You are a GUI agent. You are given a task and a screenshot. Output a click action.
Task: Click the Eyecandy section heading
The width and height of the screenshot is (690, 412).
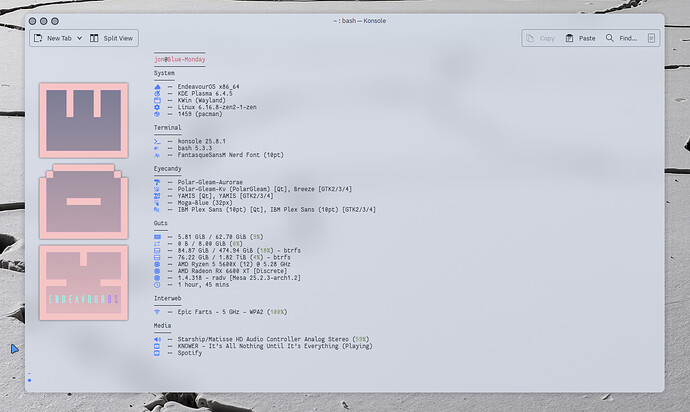coord(168,169)
